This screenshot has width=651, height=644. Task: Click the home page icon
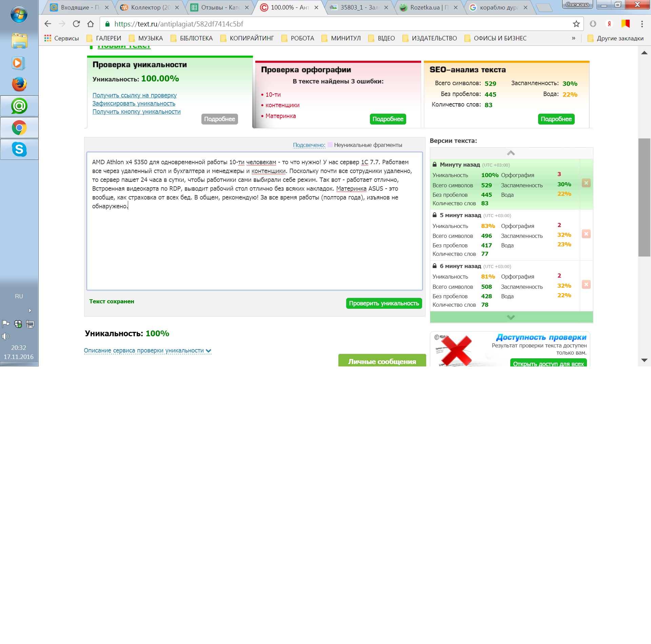pos(90,24)
